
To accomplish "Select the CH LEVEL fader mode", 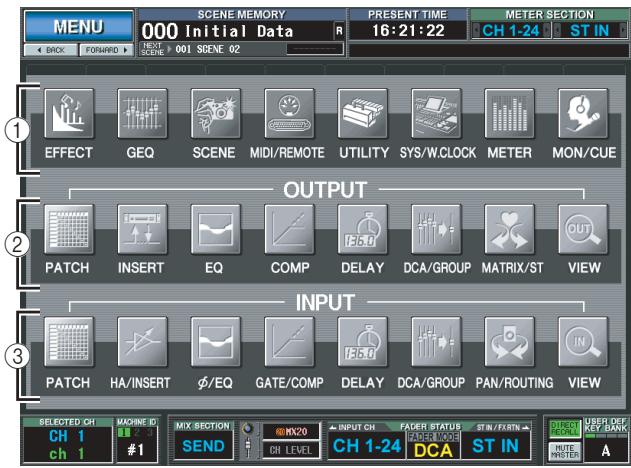I will coord(291,450).
